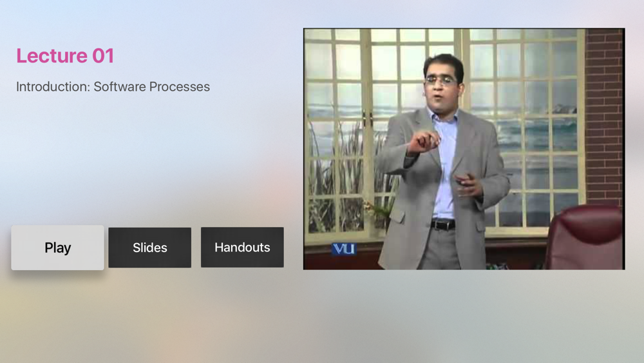This screenshot has width=644, height=363.
Task: Click the VU logo in the video
Action: [x=344, y=249]
